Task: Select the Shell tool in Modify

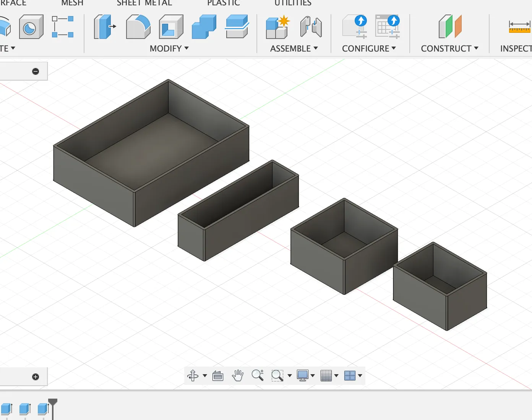Action: [171, 27]
